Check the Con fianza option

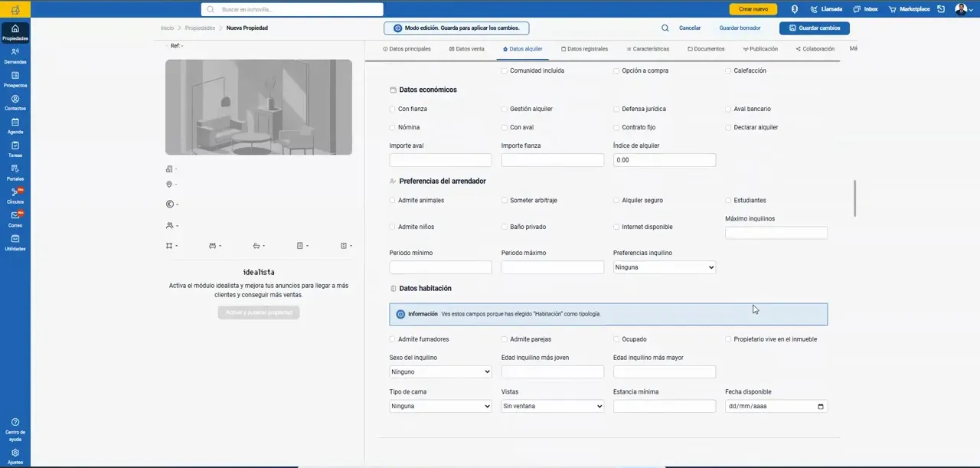pyautogui.click(x=393, y=110)
